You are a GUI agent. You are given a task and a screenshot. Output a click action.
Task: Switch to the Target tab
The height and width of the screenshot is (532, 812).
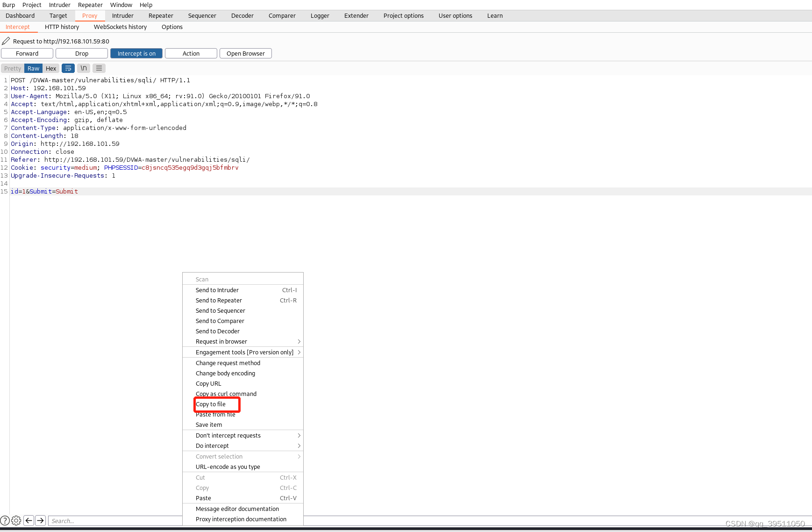point(58,15)
